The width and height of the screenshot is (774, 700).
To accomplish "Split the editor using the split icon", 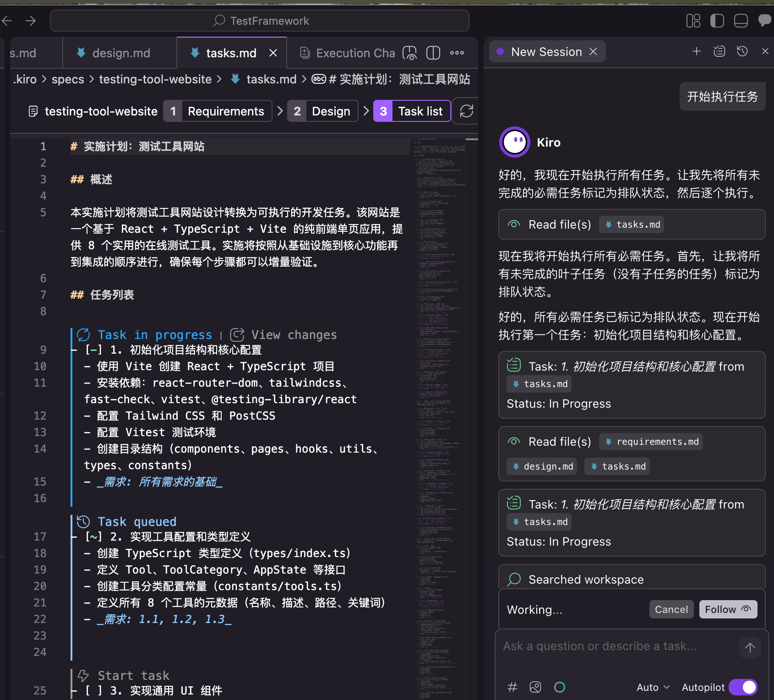I will click(432, 53).
